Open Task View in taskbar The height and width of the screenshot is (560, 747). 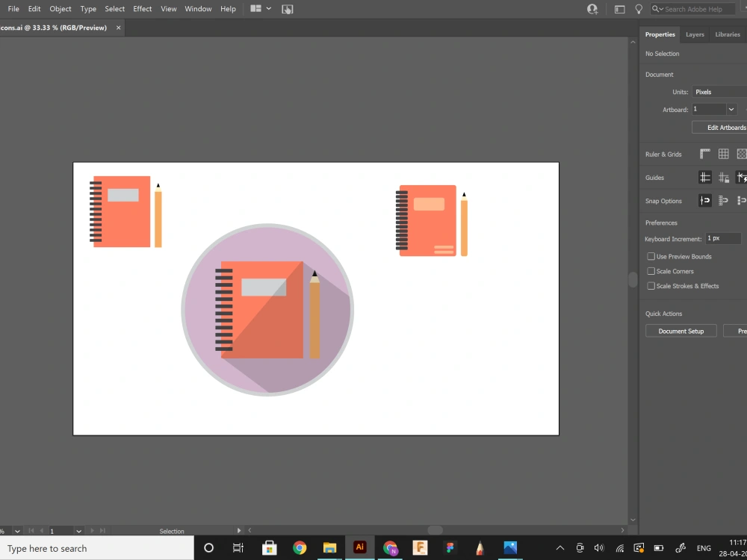point(238,548)
